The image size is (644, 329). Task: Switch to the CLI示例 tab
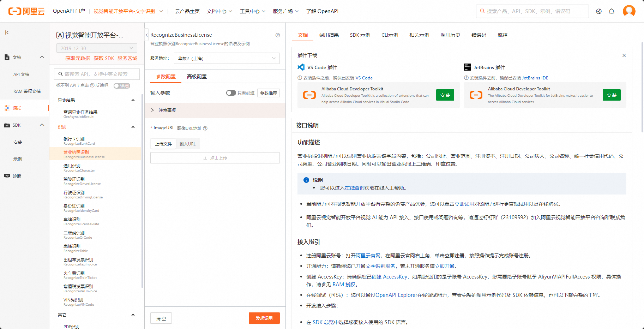pos(390,35)
